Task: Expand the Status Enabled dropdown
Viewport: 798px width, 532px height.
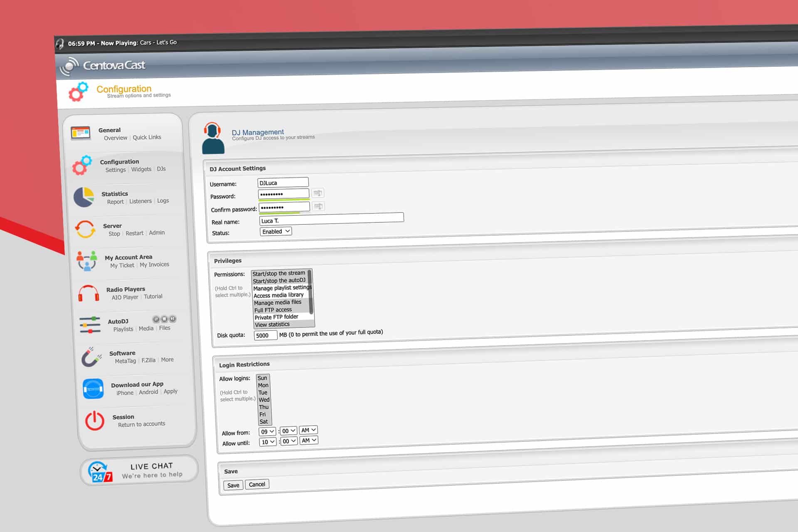Action: point(276,232)
